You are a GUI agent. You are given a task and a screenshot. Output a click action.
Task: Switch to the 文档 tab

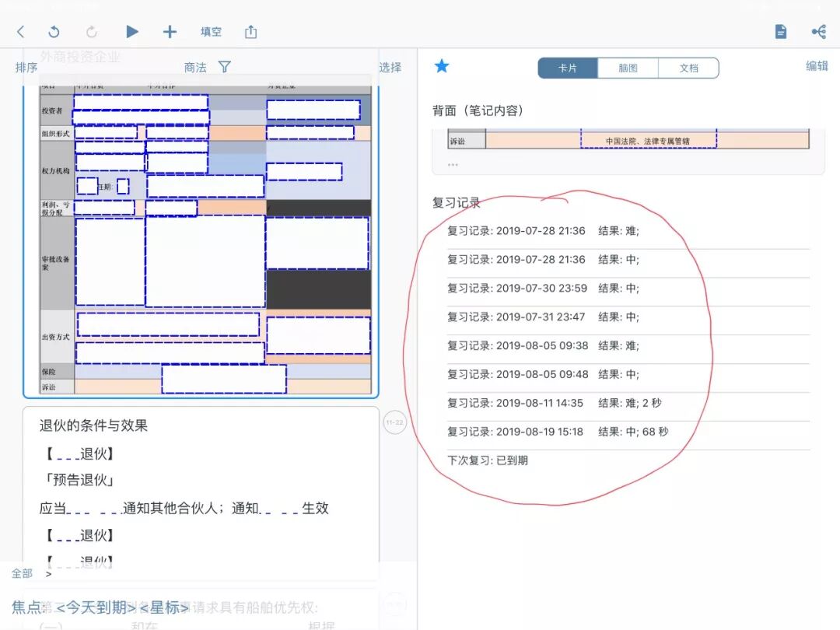(688, 68)
